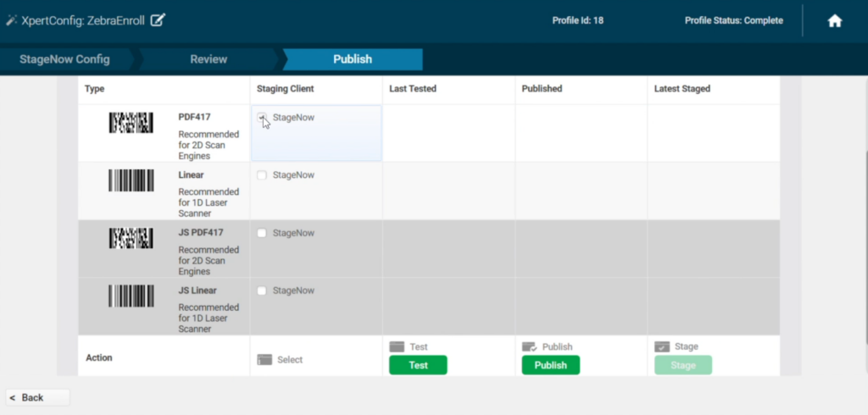Open the Review step
The width and height of the screenshot is (868, 415).
(209, 59)
